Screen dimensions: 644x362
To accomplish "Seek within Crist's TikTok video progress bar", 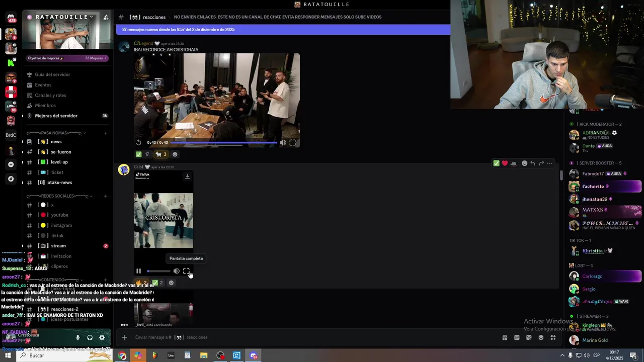I will (158, 271).
